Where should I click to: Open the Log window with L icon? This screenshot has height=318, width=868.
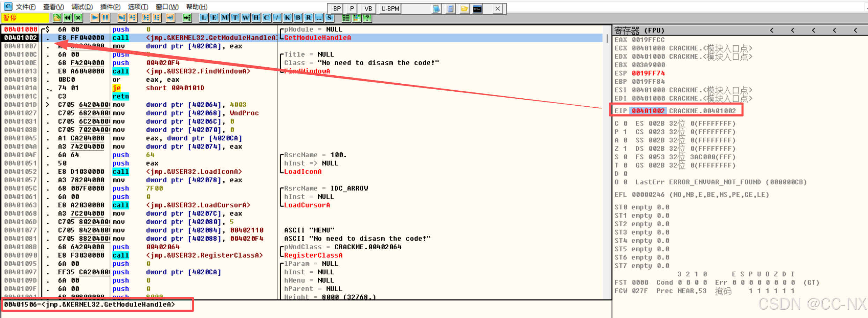coord(204,17)
